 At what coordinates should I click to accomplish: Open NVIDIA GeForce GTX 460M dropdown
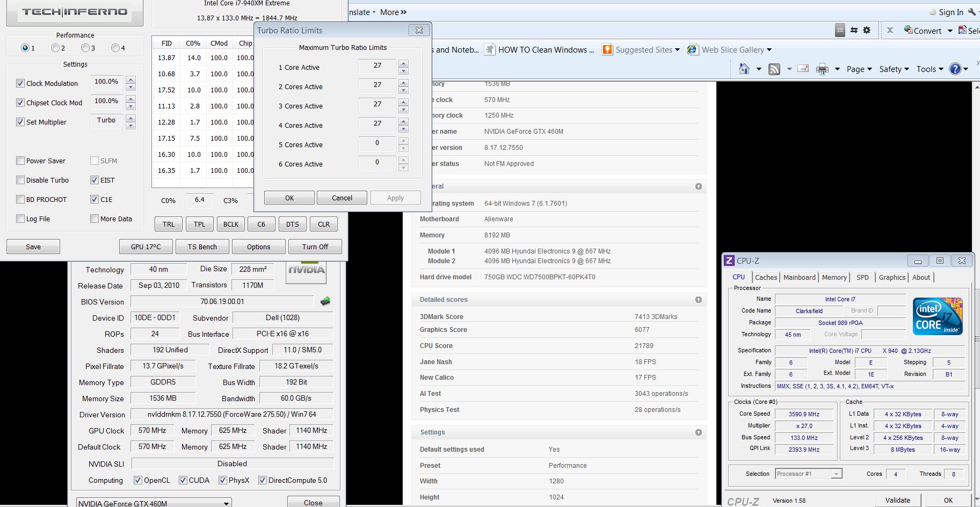point(154,503)
